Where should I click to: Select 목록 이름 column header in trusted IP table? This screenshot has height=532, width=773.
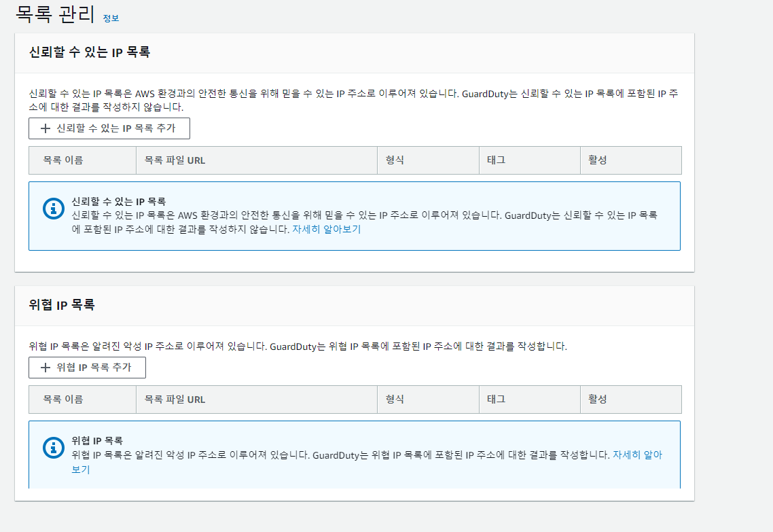pyautogui.click(x=82, y=160)
